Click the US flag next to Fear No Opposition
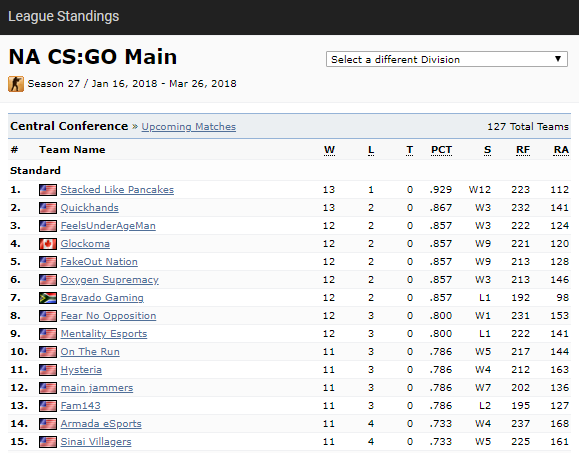 48,316
